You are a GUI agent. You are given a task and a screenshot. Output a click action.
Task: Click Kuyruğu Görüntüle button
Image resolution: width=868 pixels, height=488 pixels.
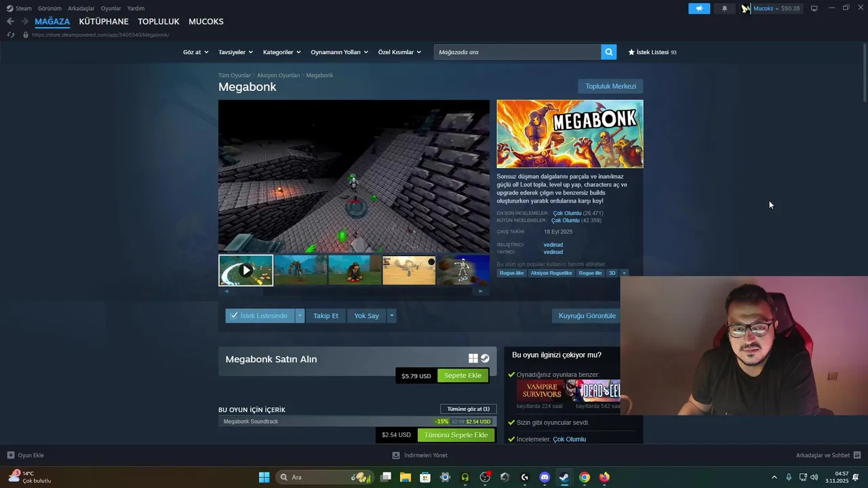point(587,316)
